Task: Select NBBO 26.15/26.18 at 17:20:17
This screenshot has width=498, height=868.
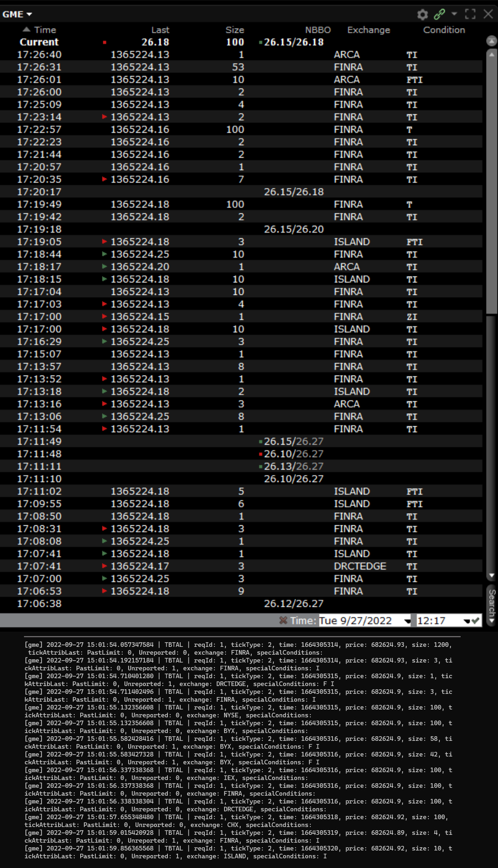Action: pyautogui.click(x=294, y=192)
